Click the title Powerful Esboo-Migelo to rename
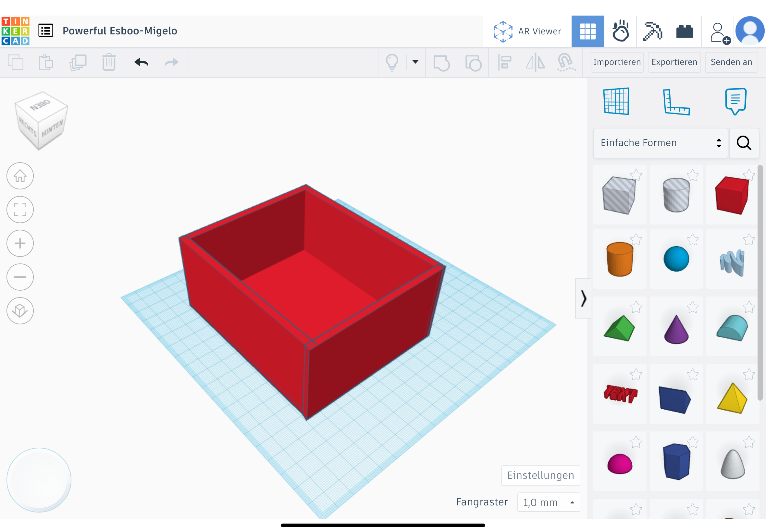 point(120,31)
